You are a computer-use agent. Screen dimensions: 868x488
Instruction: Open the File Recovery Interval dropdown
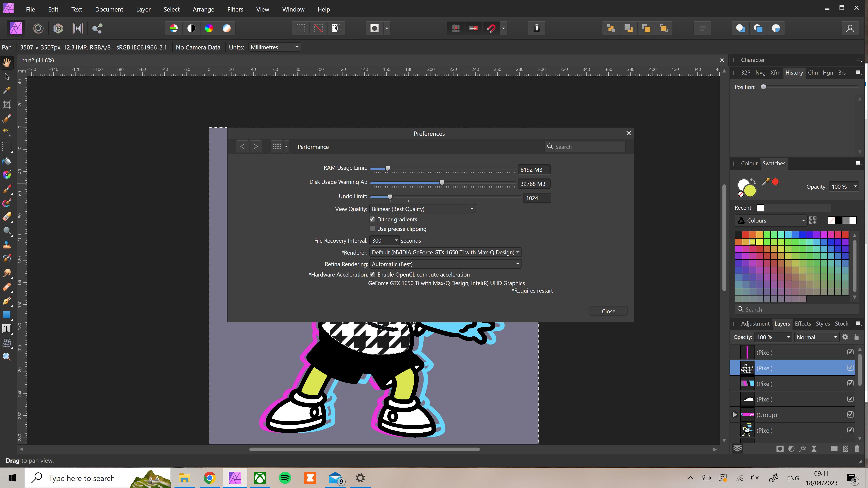[x=384, y=240]
